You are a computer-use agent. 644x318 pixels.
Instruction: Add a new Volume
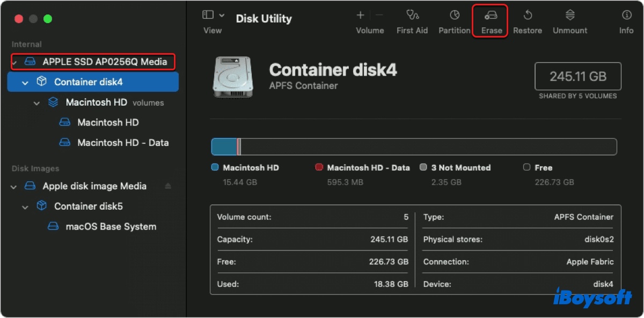[x=360, y=15]
